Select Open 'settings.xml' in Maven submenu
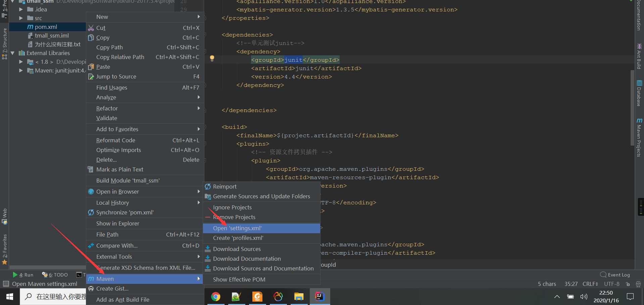The image size is (644, 305). 262,228
